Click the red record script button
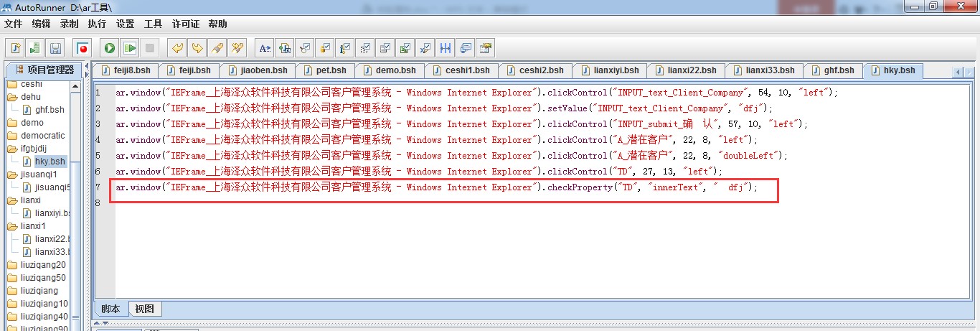 coord(83,48)
